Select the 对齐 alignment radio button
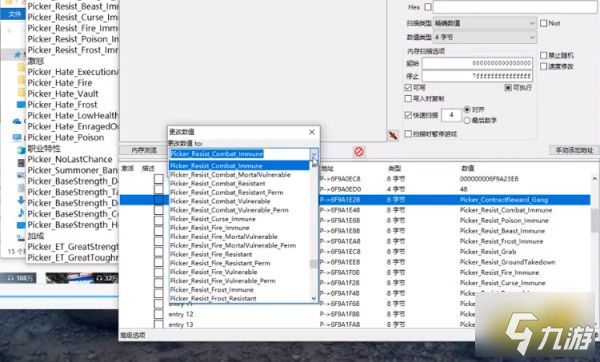Screen dimensions: 600x362 [x=467, y=109]
